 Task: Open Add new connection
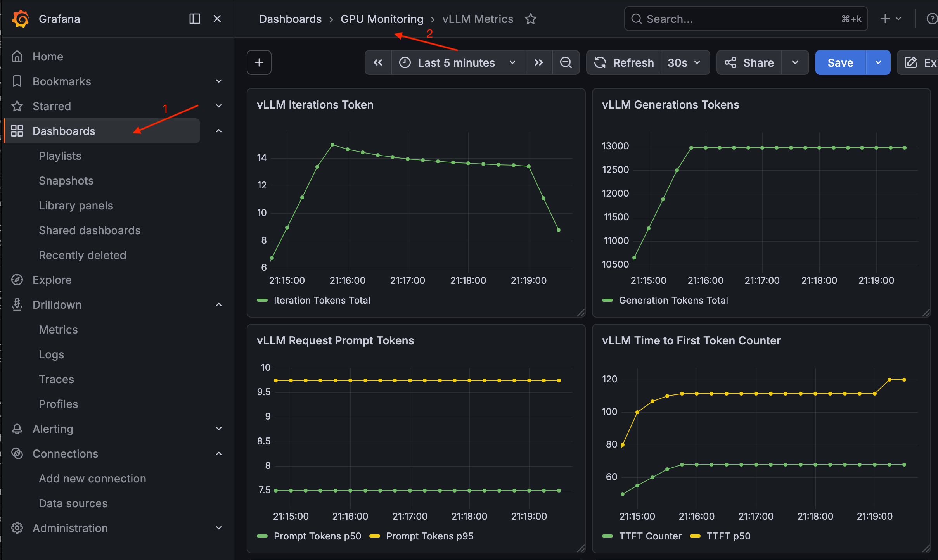[93, 479]
